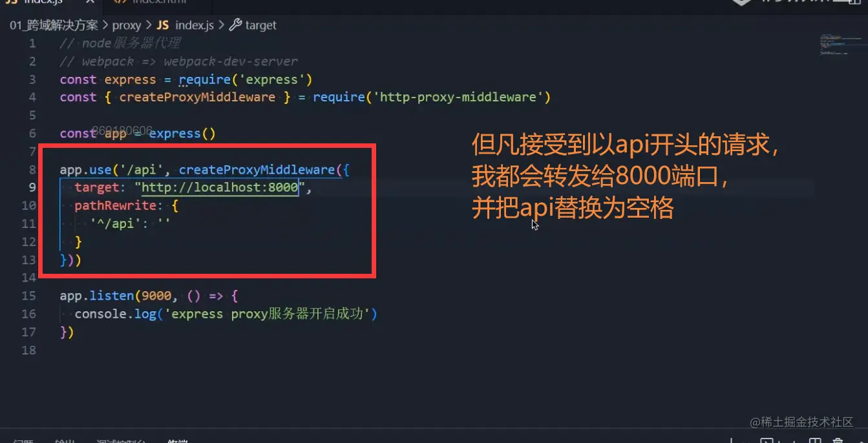This screenshot has width=868, height=443.
Task: Click 'createProxyMiddleware' import on line 4
Action: pos(197,98)
